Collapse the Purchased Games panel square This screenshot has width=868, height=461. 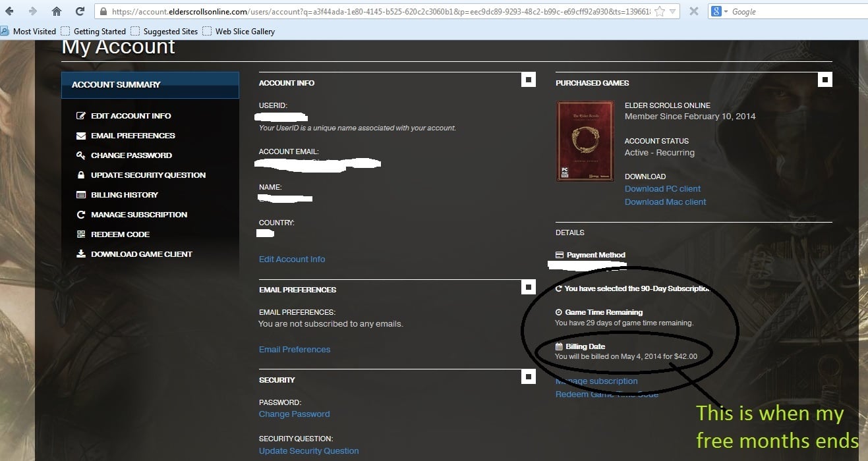[825, 80]
